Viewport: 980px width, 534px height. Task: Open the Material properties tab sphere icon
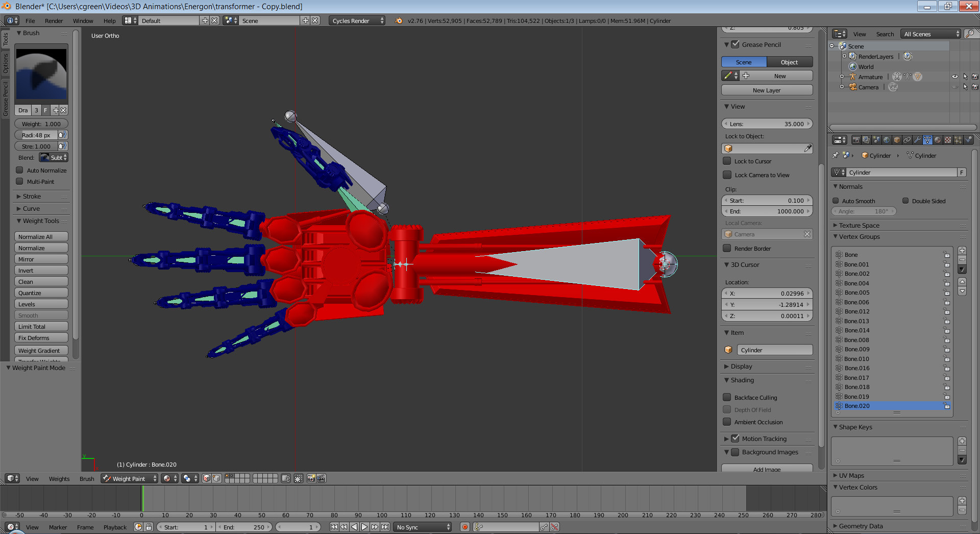(x=938, y=140)
